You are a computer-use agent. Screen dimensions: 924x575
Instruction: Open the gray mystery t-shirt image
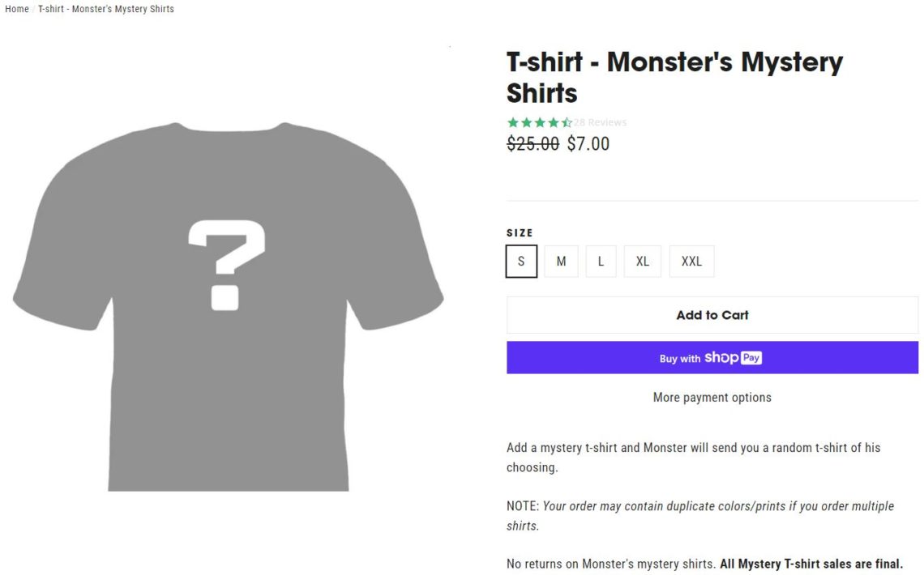coord(228,307)
